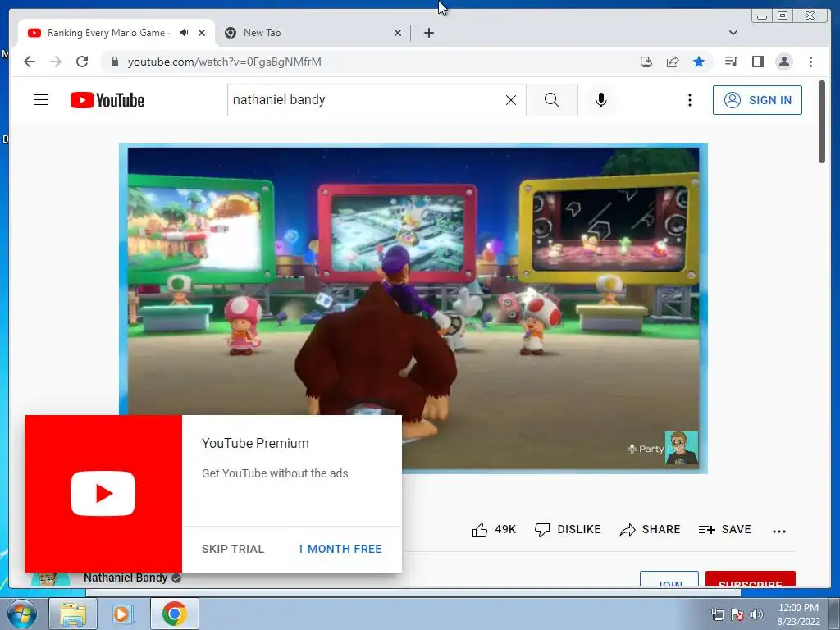Open Action Center flag tray icon

[x=737, y=614]
